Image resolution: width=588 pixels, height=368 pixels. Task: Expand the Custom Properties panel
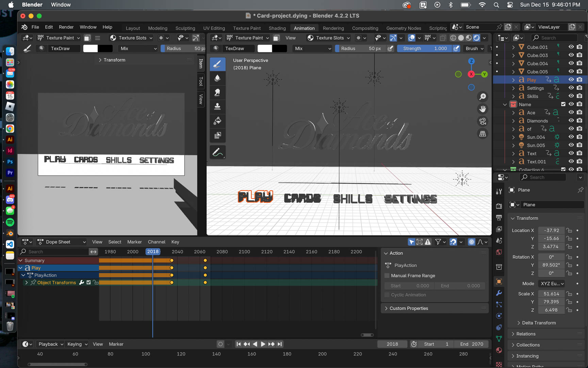click(x=408, y=308)
